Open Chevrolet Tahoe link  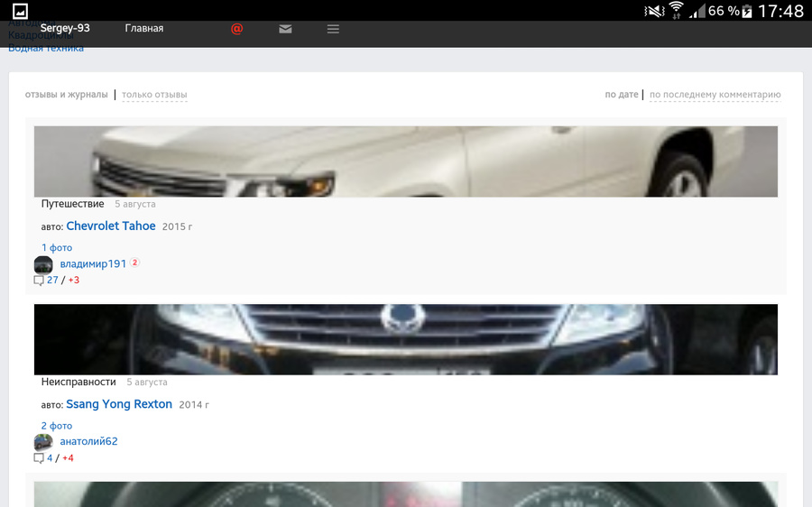click(x=111, y=226)
